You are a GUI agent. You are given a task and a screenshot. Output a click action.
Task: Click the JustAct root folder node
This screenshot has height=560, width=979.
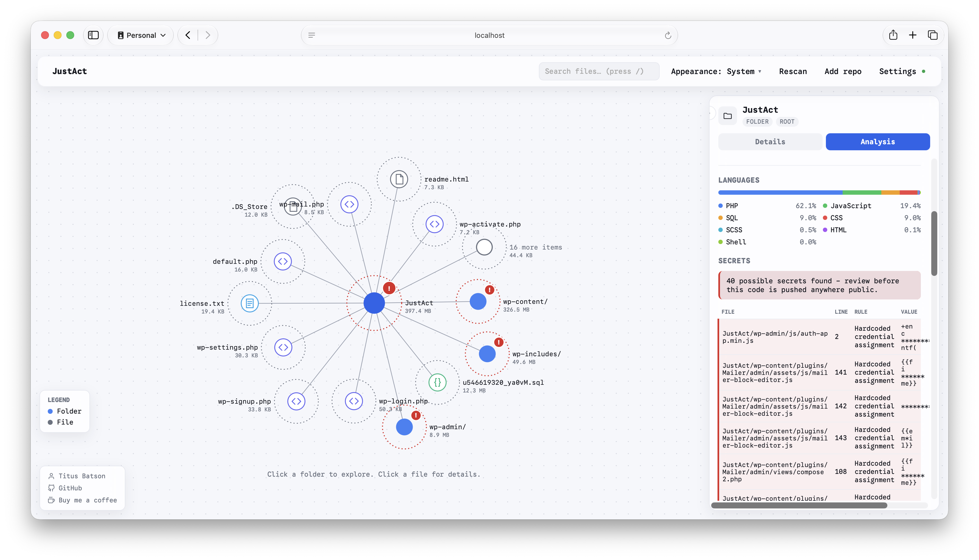pos(374,303)
